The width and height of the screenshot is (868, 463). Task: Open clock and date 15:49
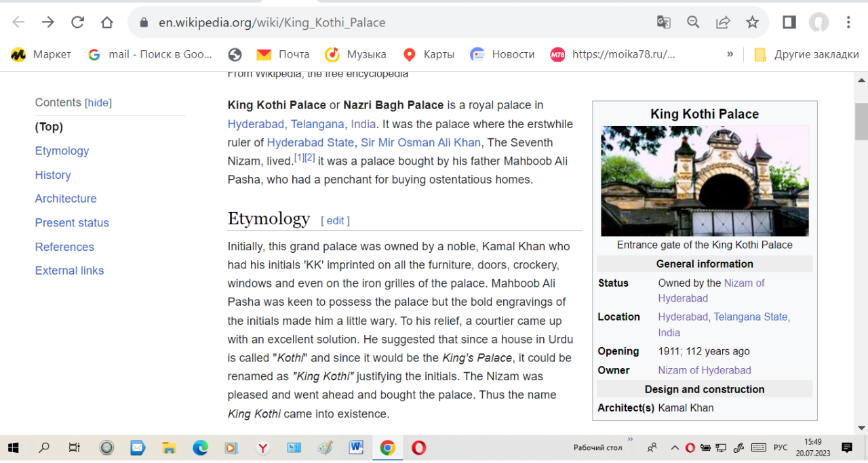[x=812, y=447]
